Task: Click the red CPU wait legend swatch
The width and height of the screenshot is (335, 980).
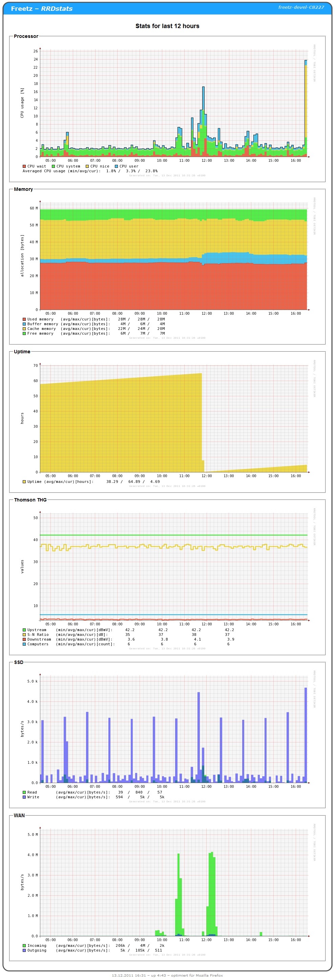Action: click(x=24, y=166)
